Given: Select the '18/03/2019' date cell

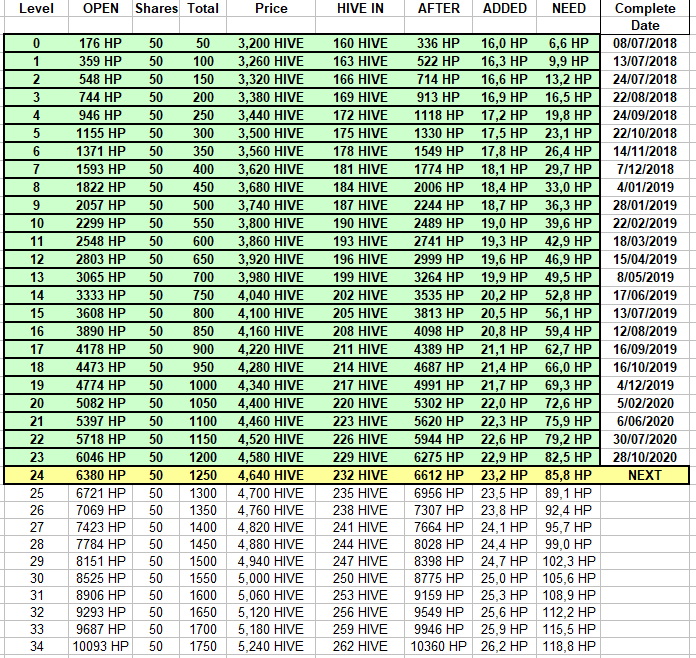Looking at the screenshot, I should click(645, 241).
